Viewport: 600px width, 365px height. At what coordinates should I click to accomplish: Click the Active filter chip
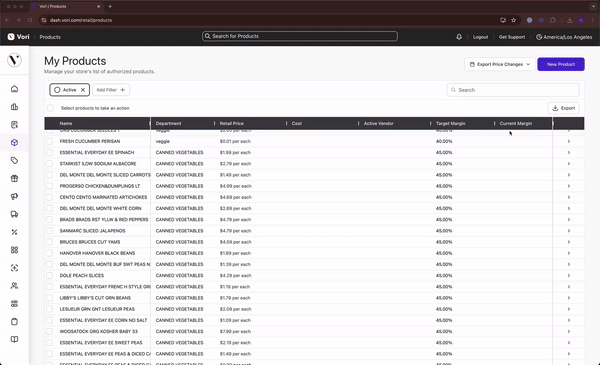(69, 90)
